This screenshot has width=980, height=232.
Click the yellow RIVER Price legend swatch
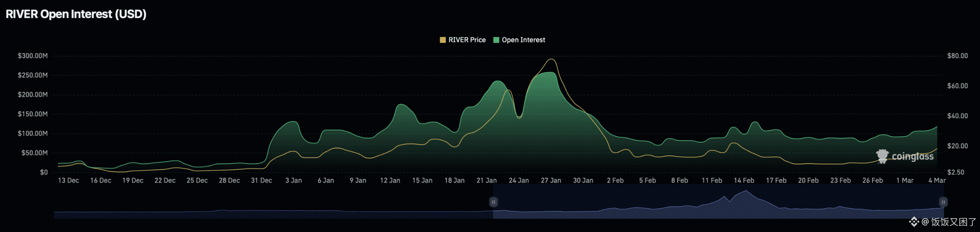[443, 40]
